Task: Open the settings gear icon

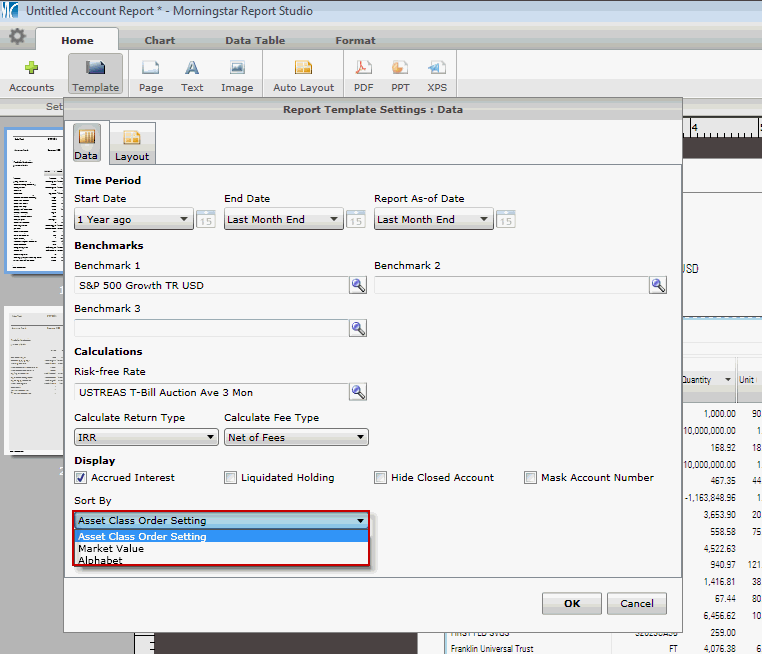Action: pyautogui.click(x=17, y=38)
